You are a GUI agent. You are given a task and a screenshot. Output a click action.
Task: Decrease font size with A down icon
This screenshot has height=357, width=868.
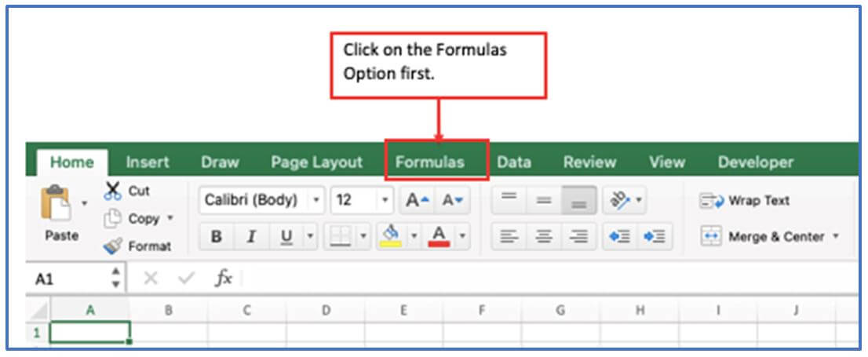pos(452,200)
